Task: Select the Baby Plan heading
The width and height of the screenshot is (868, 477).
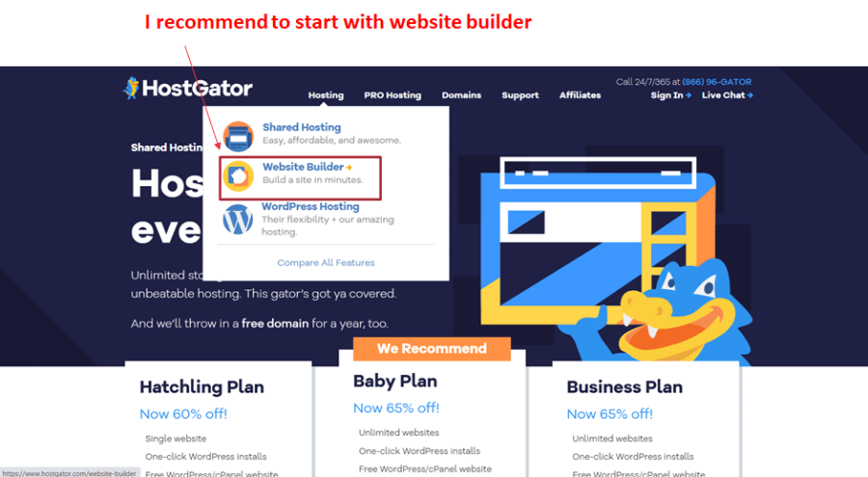Action: [x=395, y=382]
